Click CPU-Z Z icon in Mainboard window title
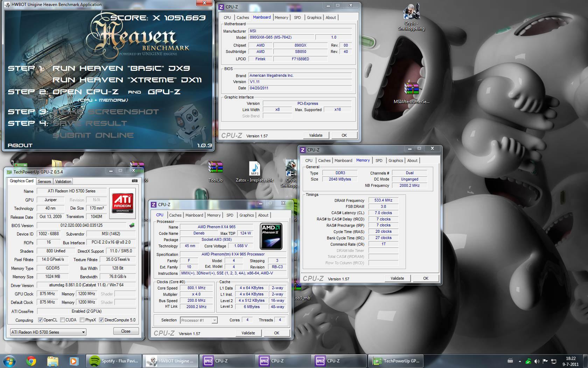 pos(221,7)
